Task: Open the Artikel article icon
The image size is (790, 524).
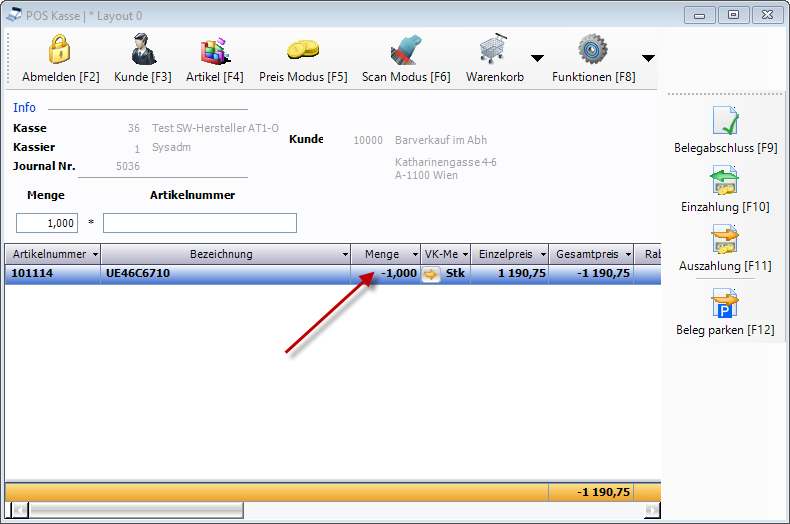Action: 215,50
